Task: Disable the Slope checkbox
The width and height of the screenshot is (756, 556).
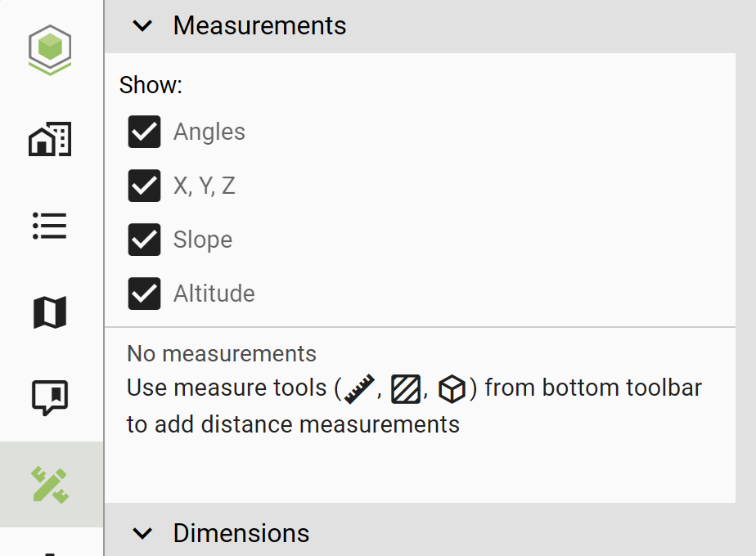Action: (x=144, y=240)
